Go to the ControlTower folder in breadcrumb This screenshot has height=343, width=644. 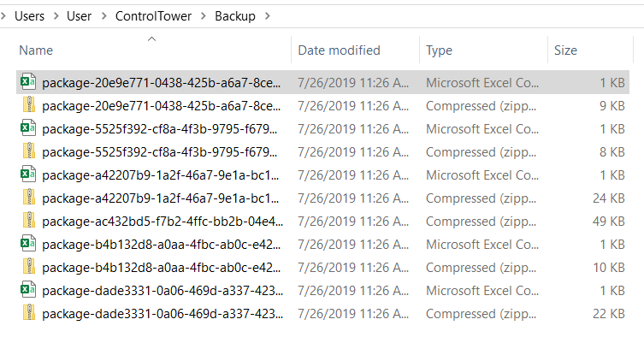(153, 16)
